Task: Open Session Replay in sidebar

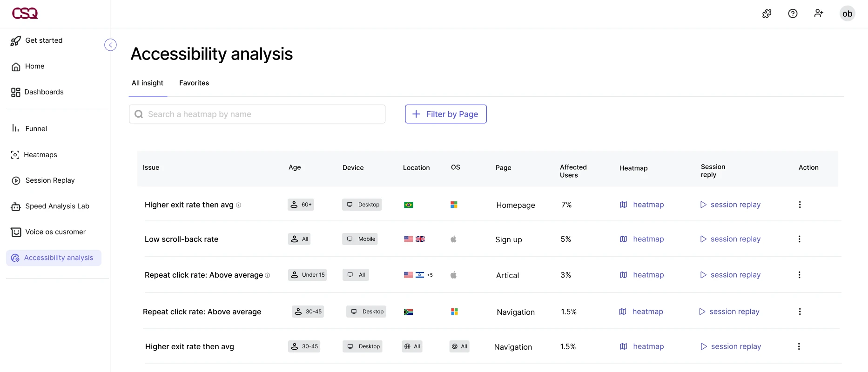Action: [43, 180]
